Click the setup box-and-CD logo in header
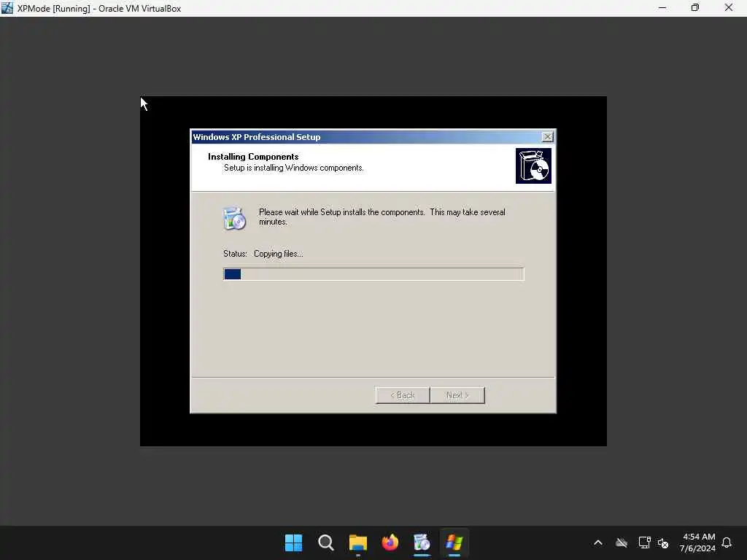 pos(533,166)
